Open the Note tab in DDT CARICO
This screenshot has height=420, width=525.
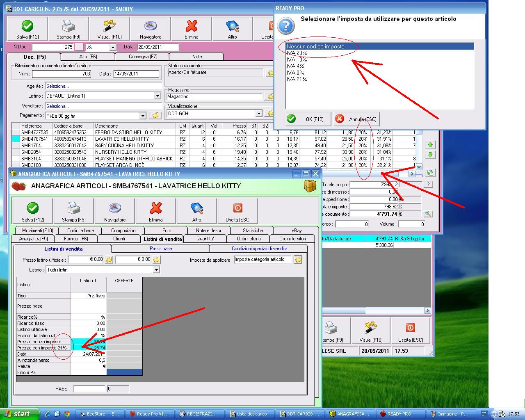tap(197, 57)
